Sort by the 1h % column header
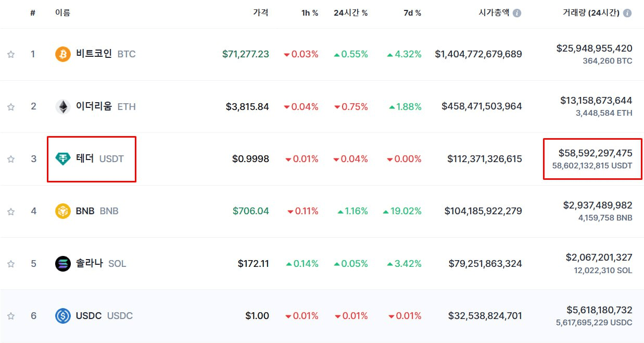Screen dimensions: 644x343 coord(310,13)
